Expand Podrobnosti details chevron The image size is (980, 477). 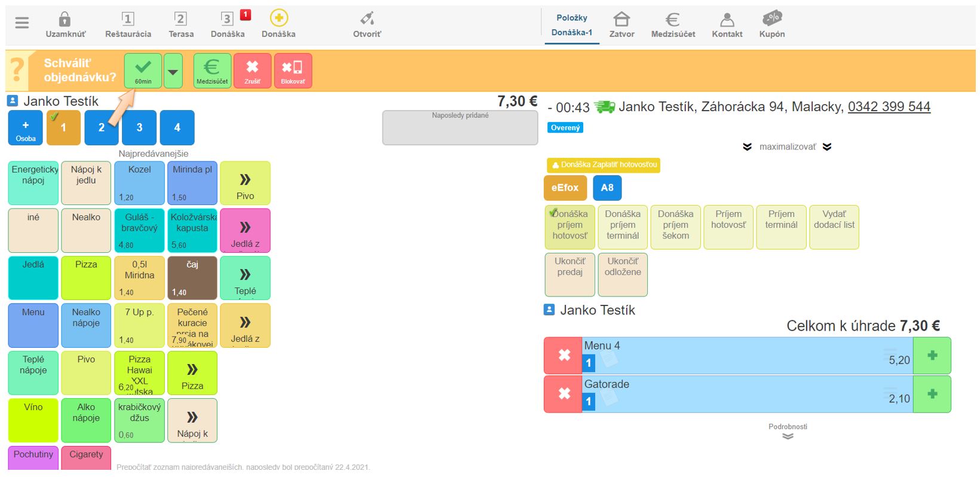pos(788,436)
